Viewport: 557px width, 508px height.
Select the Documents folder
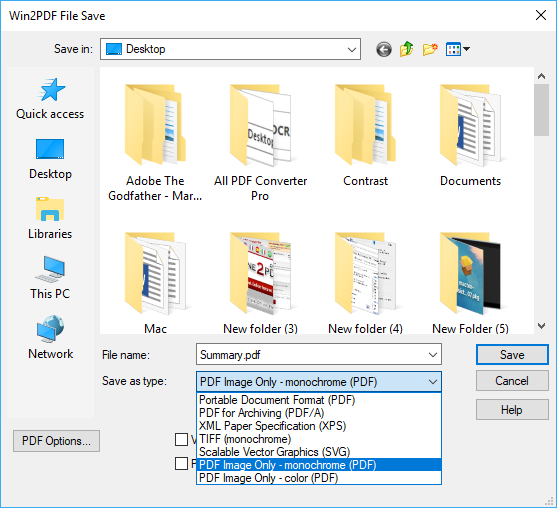click(470, 135)
